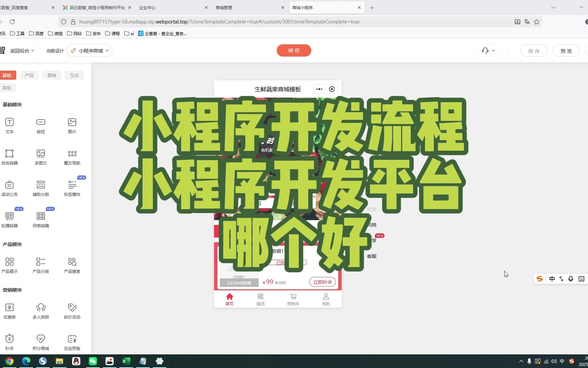The image size is (588, 368).
Task: Add the 轮播容器 carousel container module
Action: click(10, 216)
